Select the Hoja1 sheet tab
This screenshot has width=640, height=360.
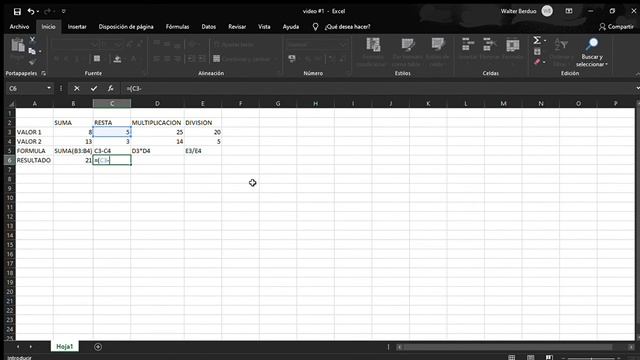pos(64,346)
